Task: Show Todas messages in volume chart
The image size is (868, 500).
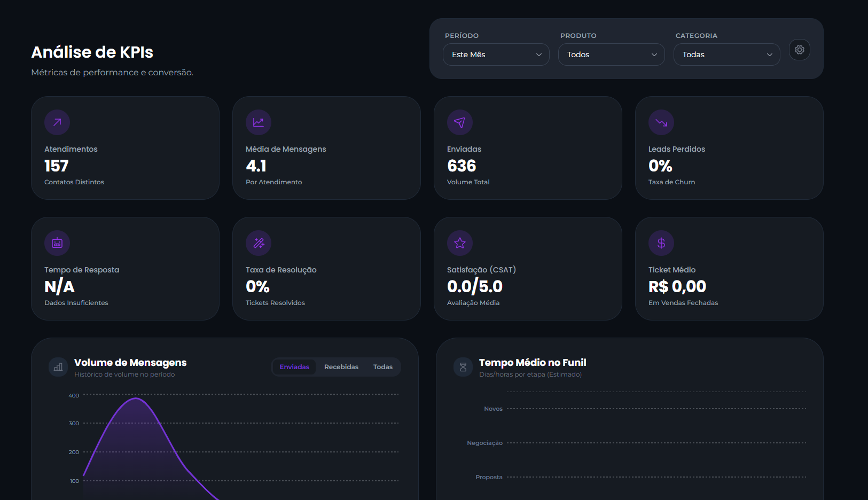Action: coord(382,367)
